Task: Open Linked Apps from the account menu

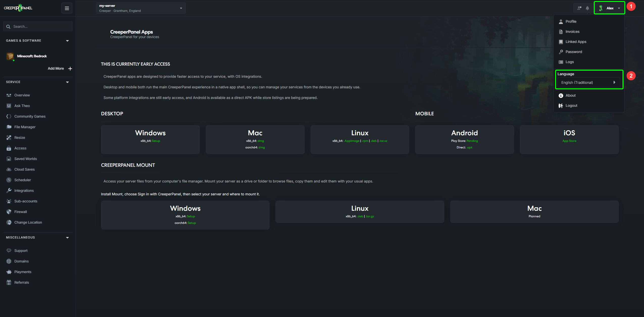Action: tap(576, 42)
